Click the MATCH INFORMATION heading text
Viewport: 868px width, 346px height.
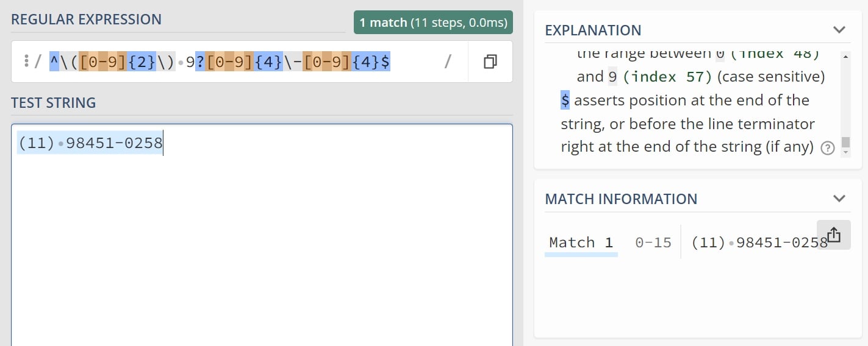point(621,199)
